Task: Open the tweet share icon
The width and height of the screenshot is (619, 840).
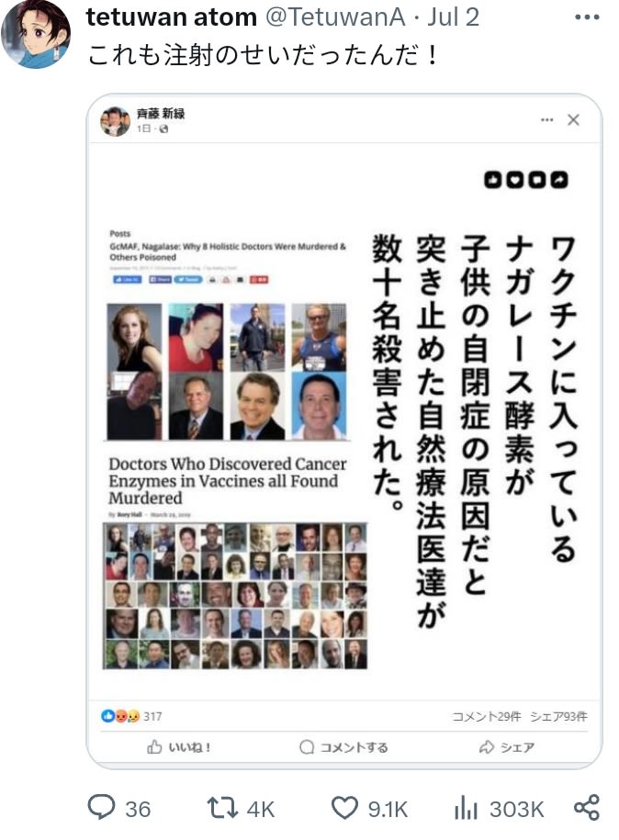Action: pyautogui.click(x=586, y=808)
